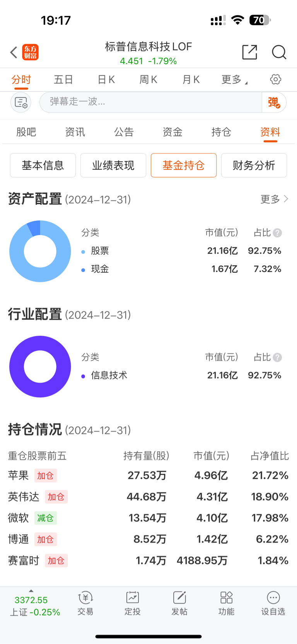The height and width of the screenshot is (644, 297).
Task: Open the share icon at top
Action: tap(249, 52)
